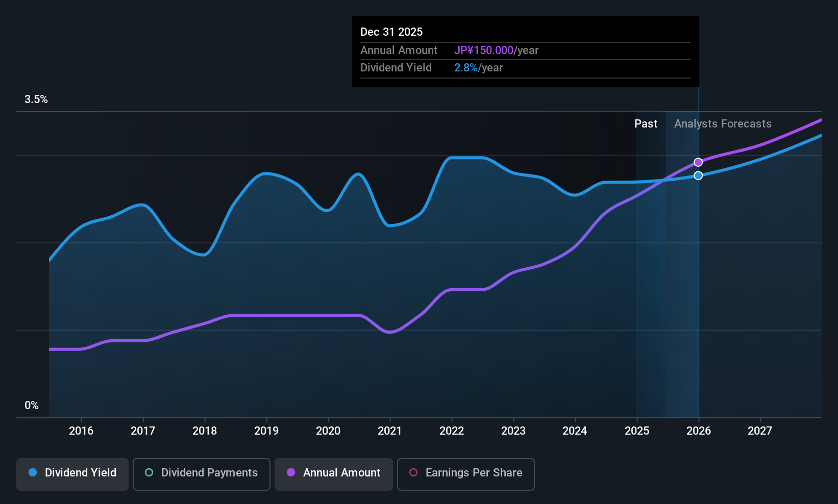This screenshot has height=504, width=838.
Task: Click the blue Dividend Yield legend dot
Action: (x=33, y=472)
